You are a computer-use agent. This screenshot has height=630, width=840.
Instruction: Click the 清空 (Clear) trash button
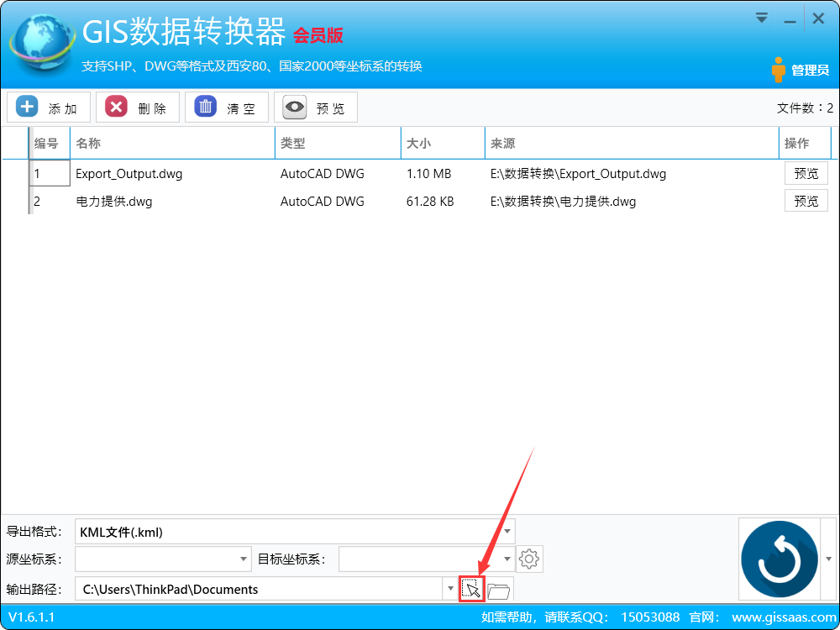coord(227,108)
